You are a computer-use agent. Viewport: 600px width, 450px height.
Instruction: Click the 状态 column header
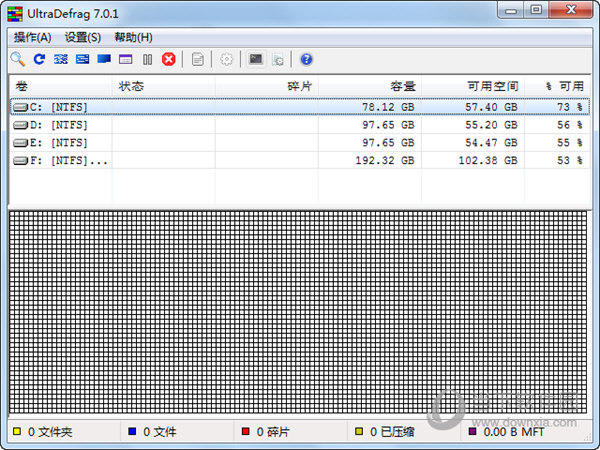coord(163,86)
